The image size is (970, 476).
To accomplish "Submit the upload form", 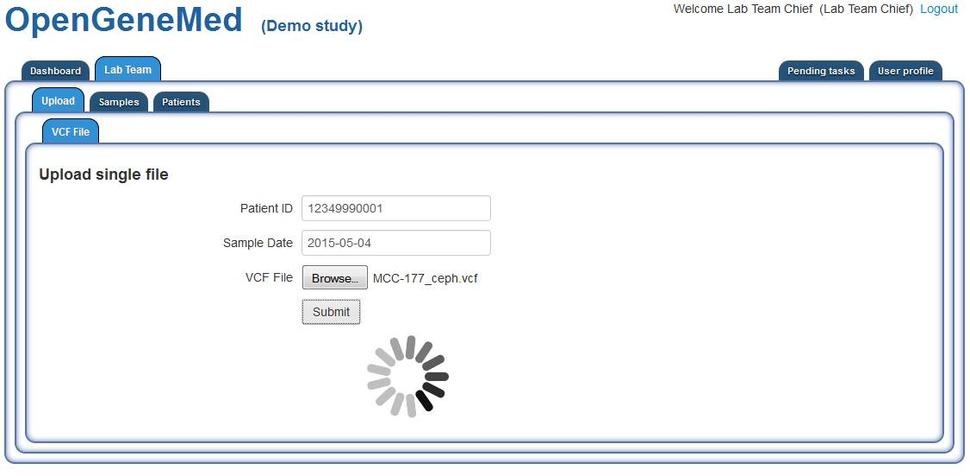I will 331,312.
